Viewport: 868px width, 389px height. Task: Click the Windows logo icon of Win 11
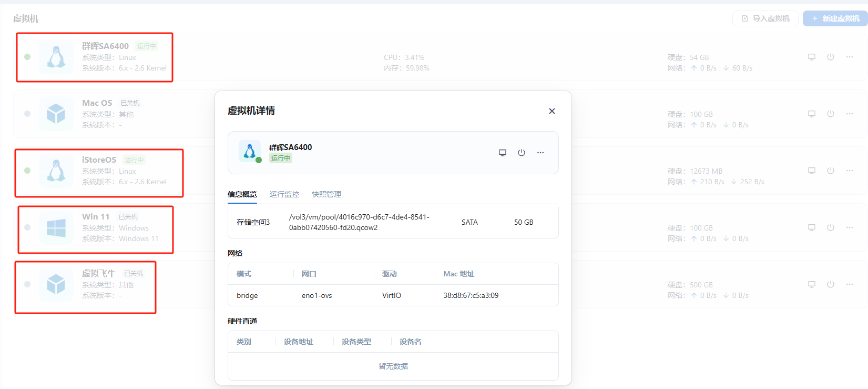[x=56, y=227]
